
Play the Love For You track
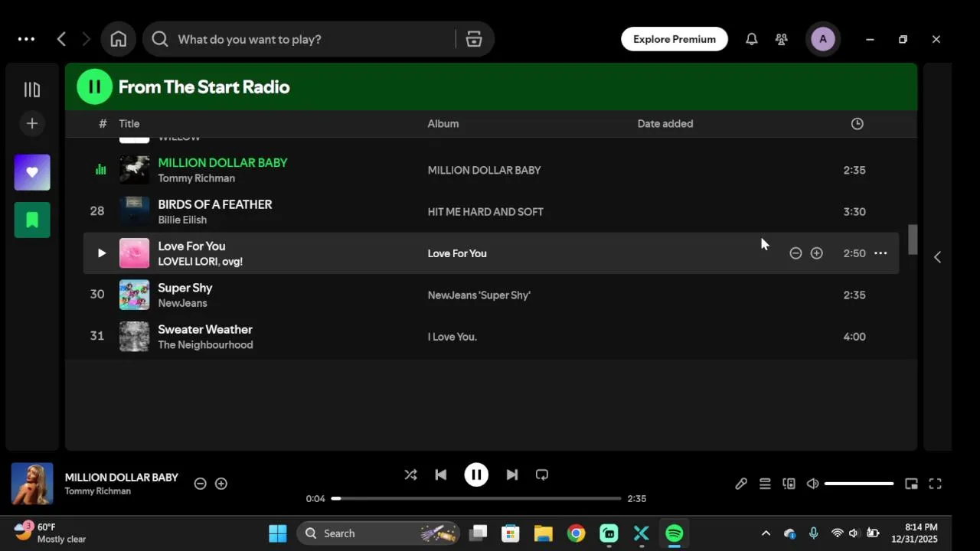pyautogui.click(x=101, y=253)
